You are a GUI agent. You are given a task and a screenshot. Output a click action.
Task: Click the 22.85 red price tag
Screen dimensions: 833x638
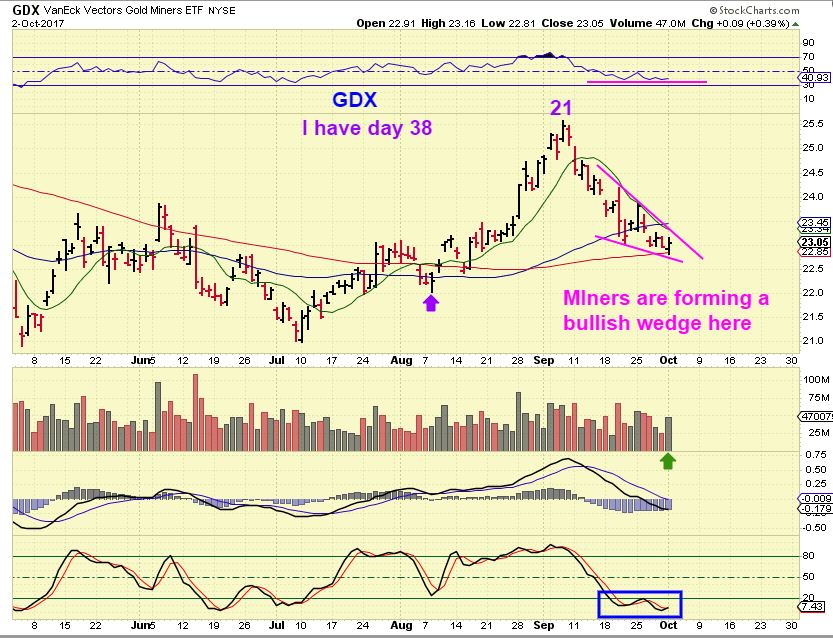pos(815,252)
